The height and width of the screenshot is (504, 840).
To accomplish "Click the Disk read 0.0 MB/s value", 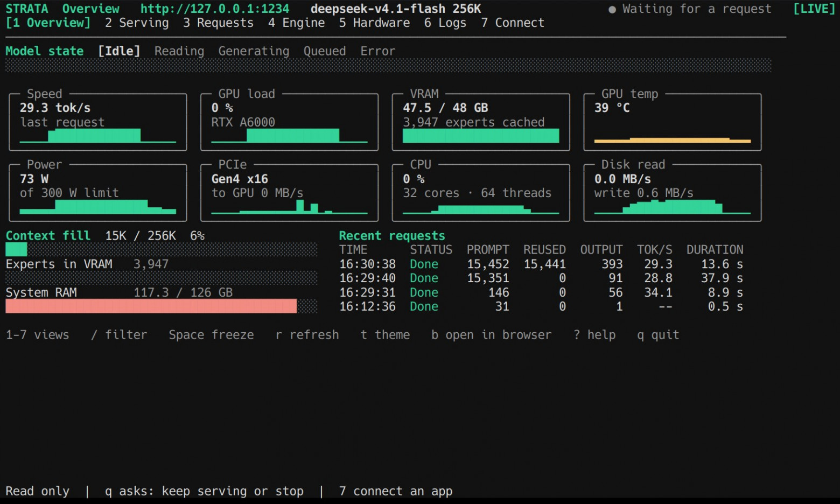I will [x=622, y=179].
